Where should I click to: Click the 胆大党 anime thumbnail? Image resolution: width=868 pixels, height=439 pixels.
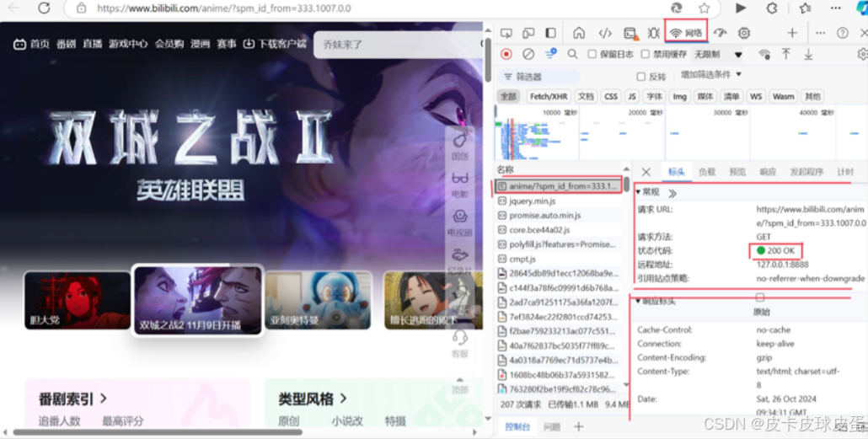point(78,300)
